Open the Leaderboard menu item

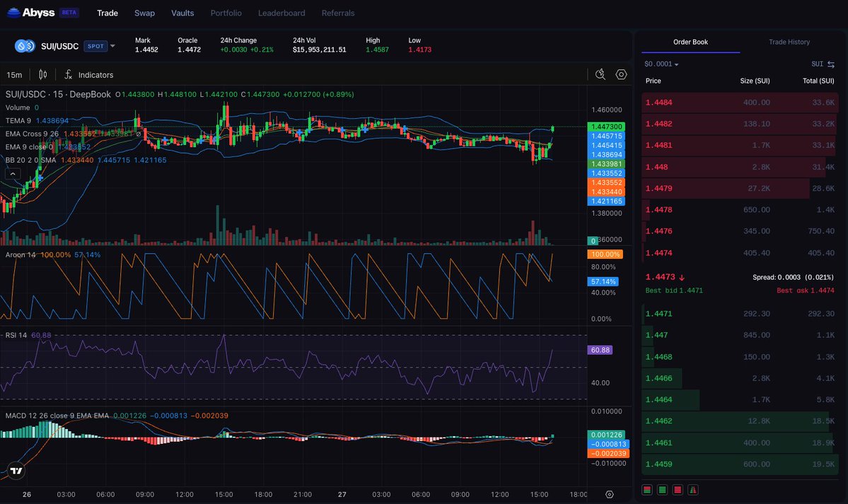point(281,13)
